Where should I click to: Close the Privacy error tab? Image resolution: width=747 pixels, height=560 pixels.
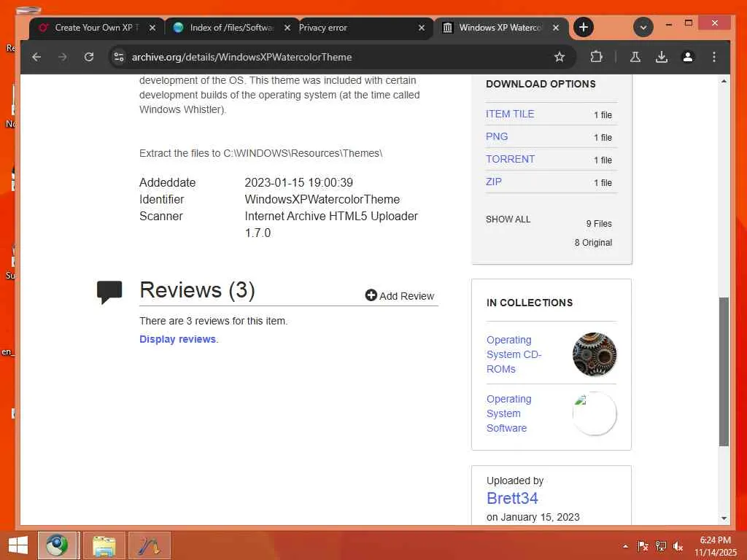[x=422, y=28]
